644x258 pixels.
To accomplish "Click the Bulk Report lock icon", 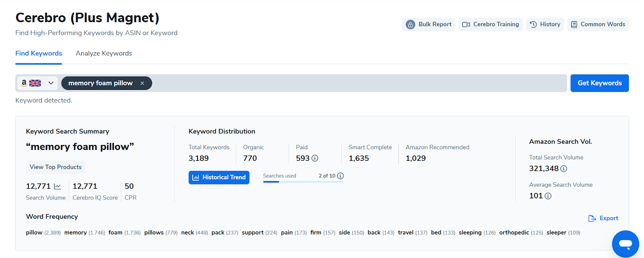I will click(x=410, y=25).
